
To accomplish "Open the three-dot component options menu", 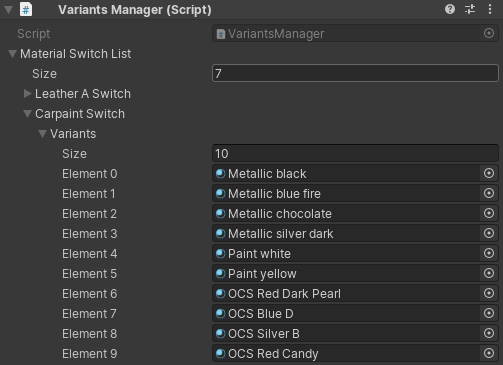I will pyautogui.click(x=490, y=9).
